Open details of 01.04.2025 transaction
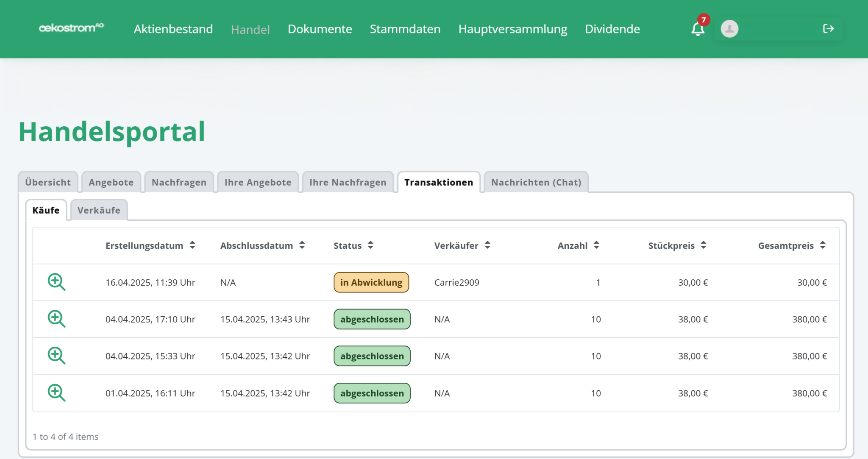 [56, 393]
